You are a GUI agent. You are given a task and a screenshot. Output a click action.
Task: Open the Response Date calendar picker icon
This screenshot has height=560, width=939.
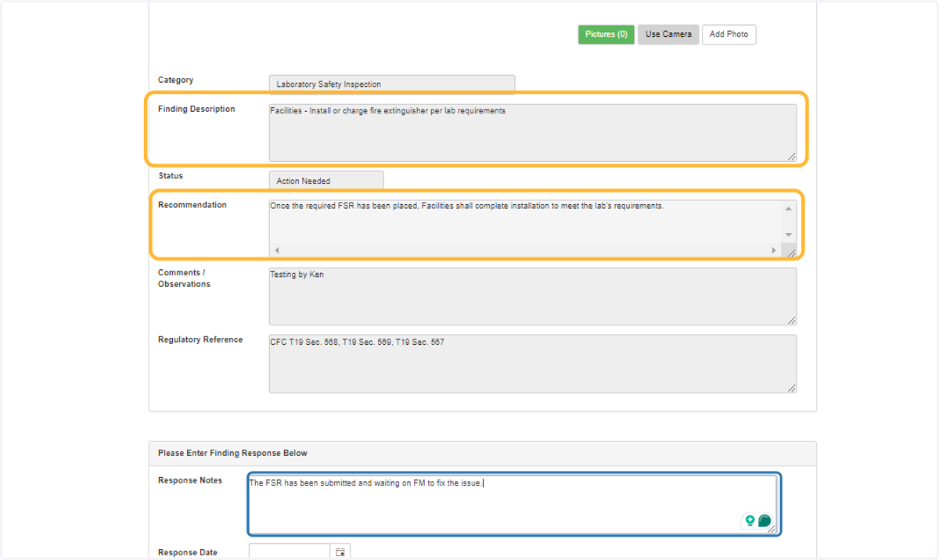(340, 552)
